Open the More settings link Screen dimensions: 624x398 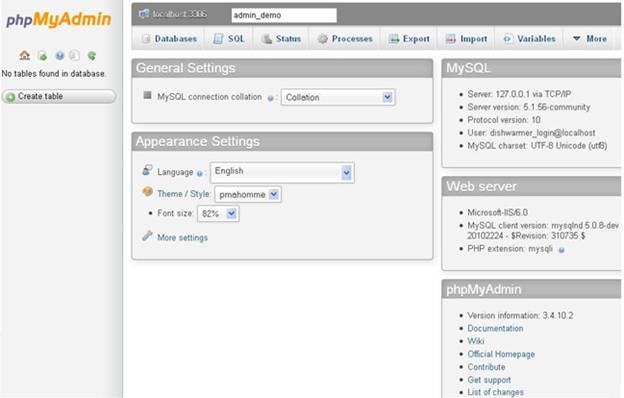pos(183,238)
